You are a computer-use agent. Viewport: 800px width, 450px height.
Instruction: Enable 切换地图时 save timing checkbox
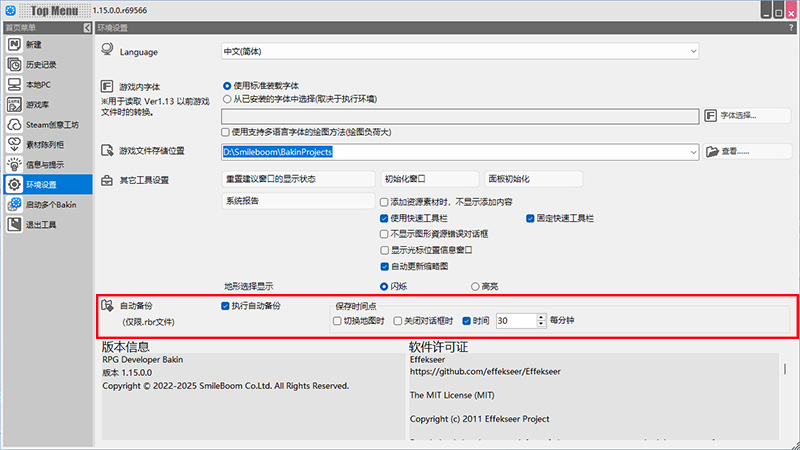pyautogui.click(x=338, y=321)
